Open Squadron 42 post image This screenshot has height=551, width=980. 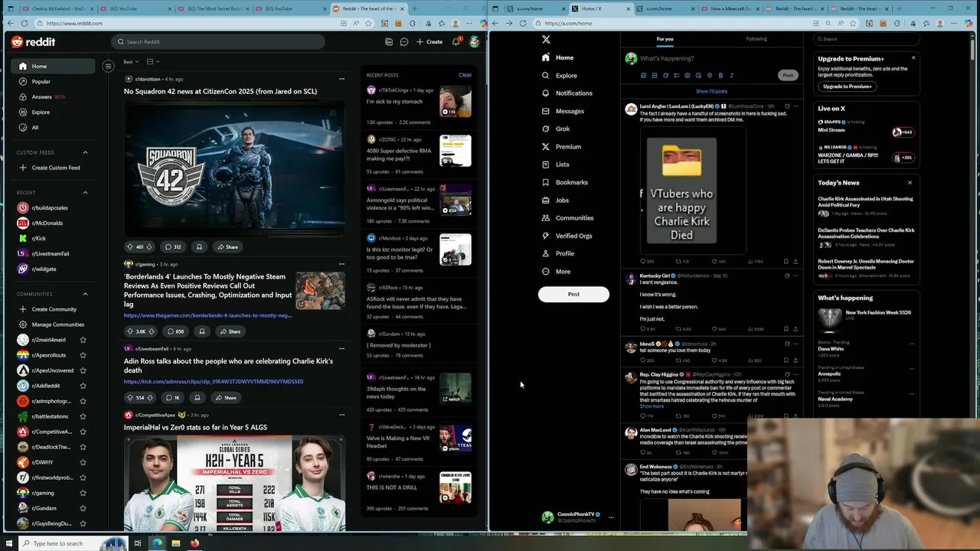pos(234,168)
